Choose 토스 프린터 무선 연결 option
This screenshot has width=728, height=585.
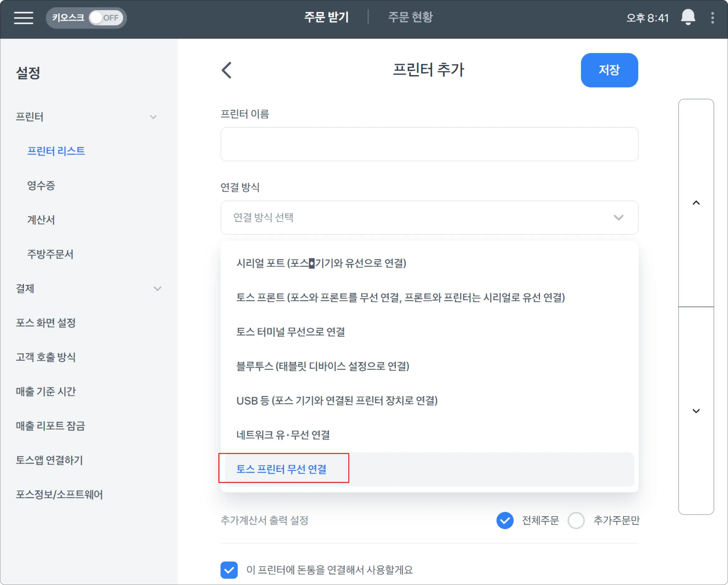[x=282, y=469]
